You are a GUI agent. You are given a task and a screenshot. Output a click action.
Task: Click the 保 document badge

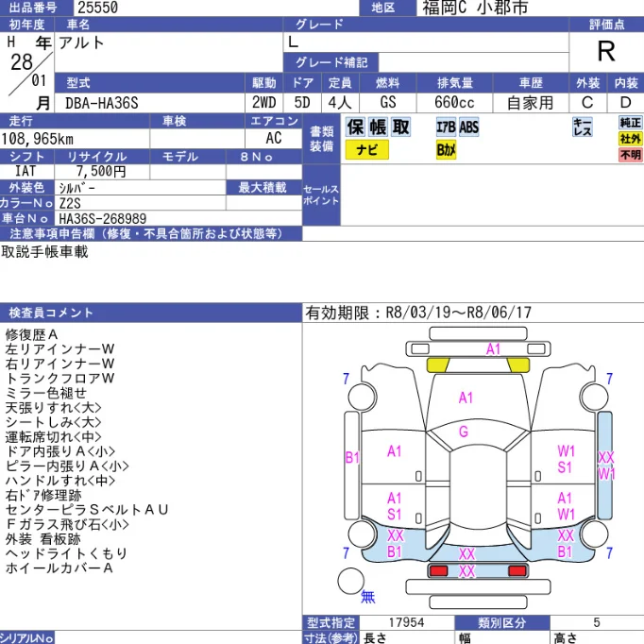point(355,127)
